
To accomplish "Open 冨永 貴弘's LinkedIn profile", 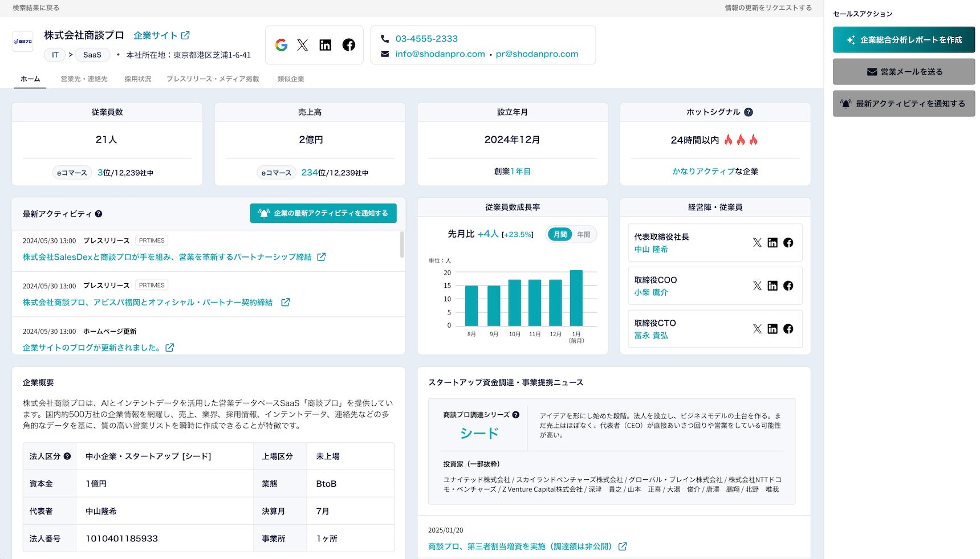I will coord(772,329).
